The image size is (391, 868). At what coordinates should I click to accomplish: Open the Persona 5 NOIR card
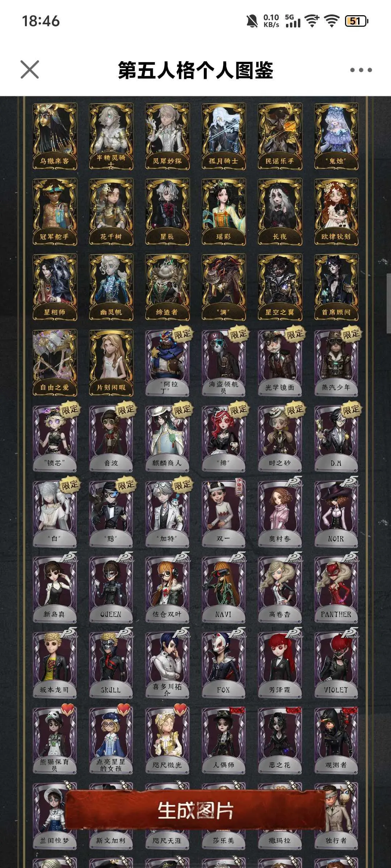pyautogui.click(x=336, y=514)
